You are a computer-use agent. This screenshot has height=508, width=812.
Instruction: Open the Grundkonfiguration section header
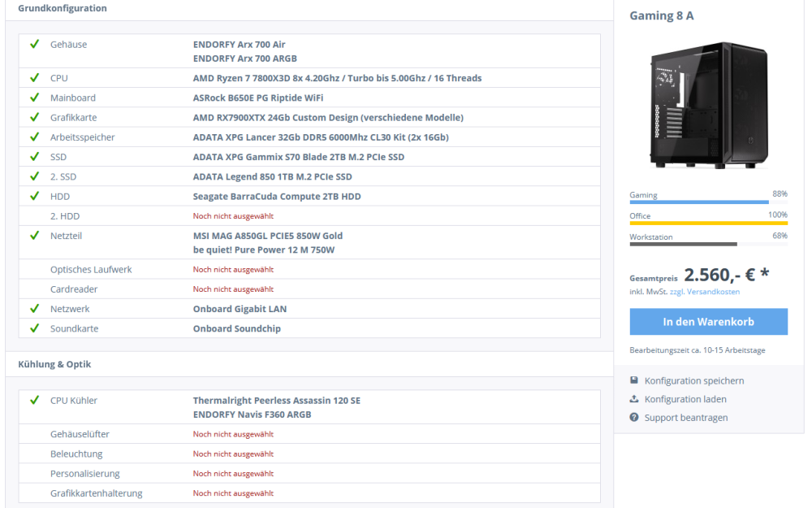click(x=63, y=8)
